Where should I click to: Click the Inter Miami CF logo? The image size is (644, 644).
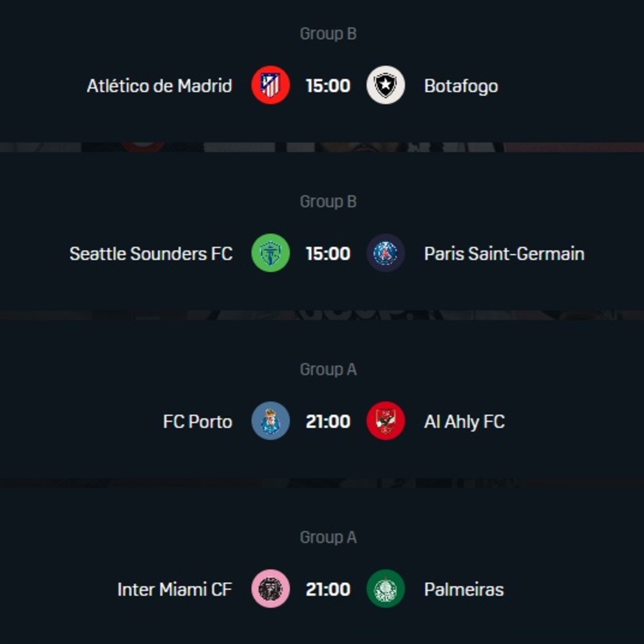point(270,589)
